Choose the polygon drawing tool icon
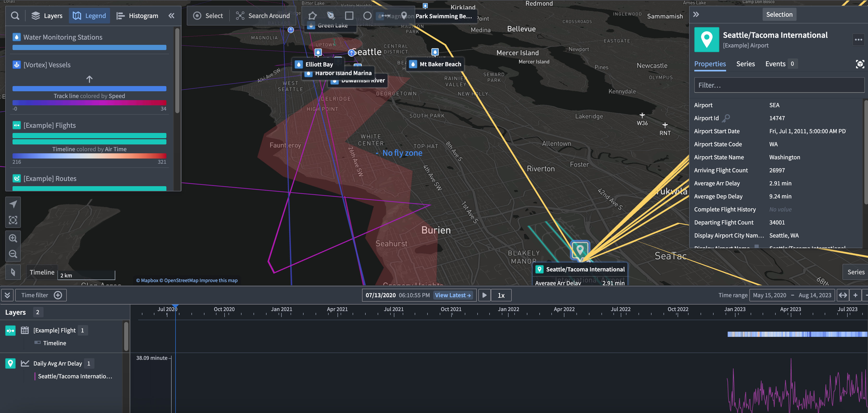The height and width of the screenshot is (413, 868). [x=312, y=16]
